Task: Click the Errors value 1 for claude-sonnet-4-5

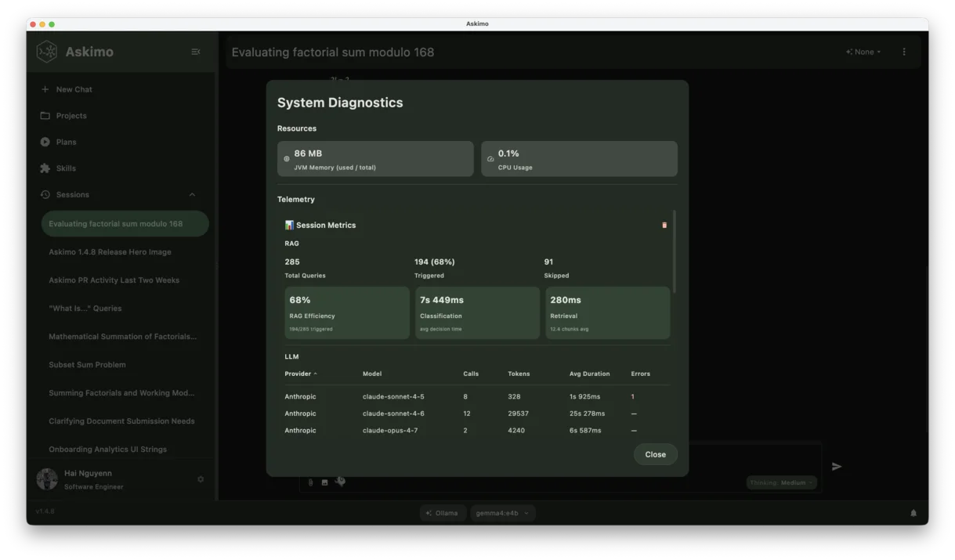Action: point(633,397)
